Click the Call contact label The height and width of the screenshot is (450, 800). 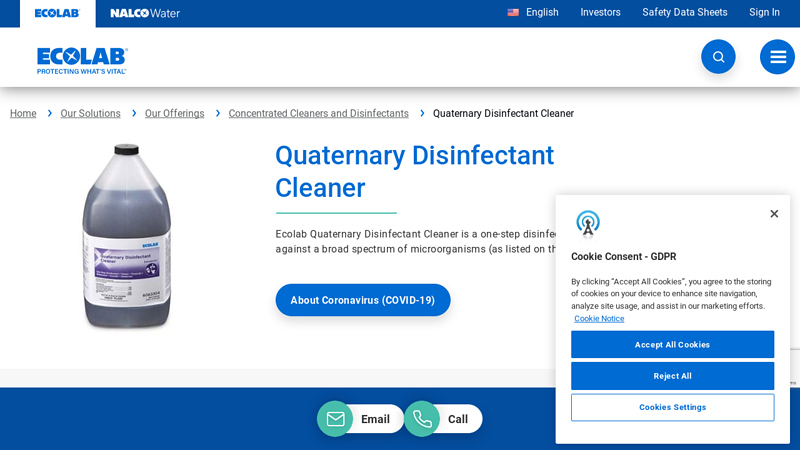(x=458, y=419)
